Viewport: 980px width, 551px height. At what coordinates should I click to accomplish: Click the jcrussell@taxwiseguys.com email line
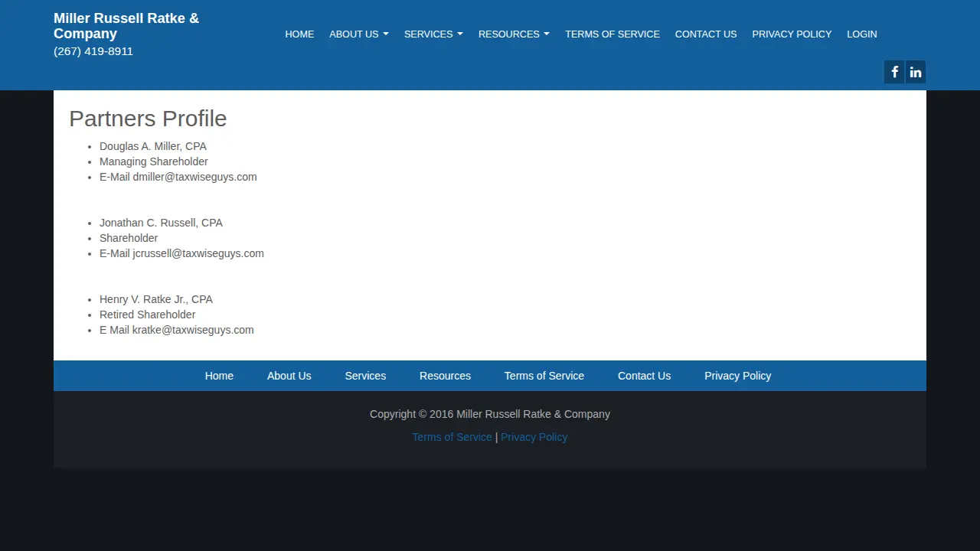tap(181, 253)
